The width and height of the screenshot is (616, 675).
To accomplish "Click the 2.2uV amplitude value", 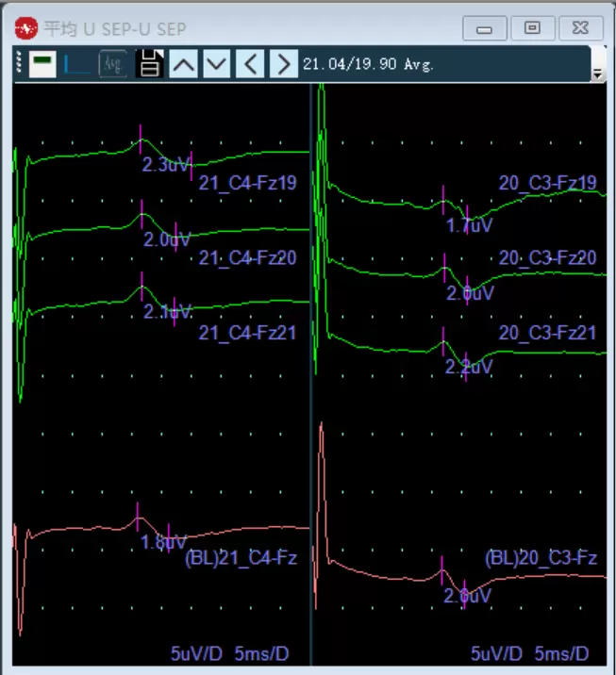I will 469,368.
